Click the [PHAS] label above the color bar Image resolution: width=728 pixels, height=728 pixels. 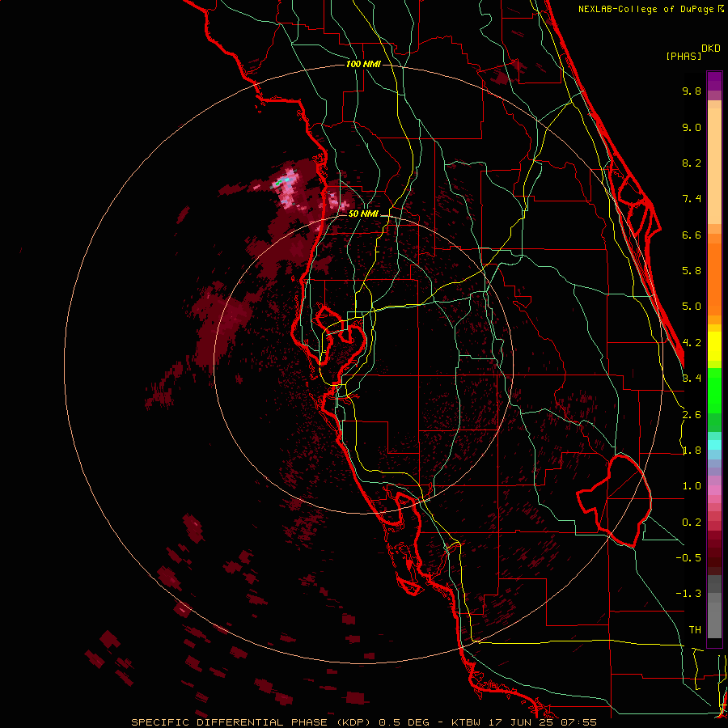(x=684, y=56)
